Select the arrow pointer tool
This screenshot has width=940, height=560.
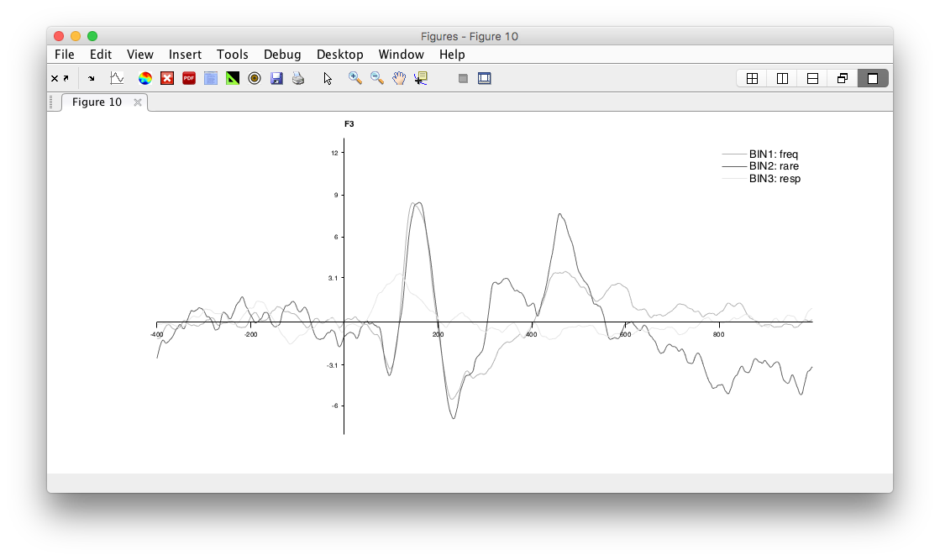[x=327, y=77]
